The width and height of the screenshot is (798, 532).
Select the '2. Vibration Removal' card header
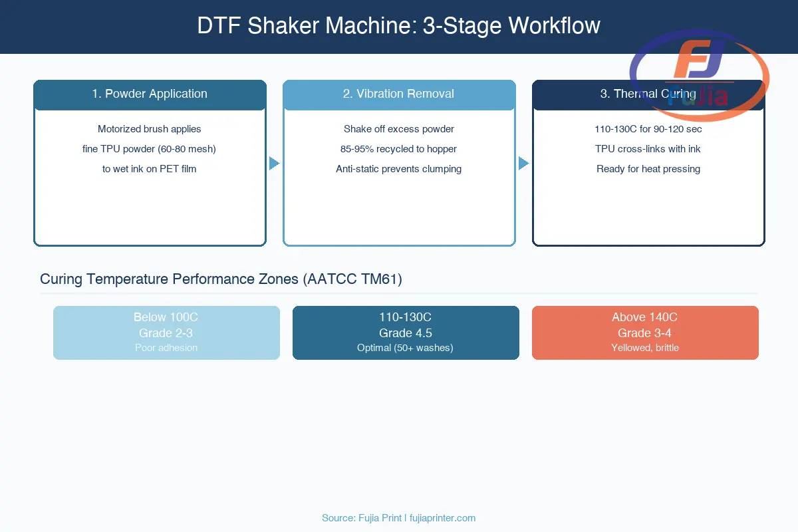pos(399,94)
